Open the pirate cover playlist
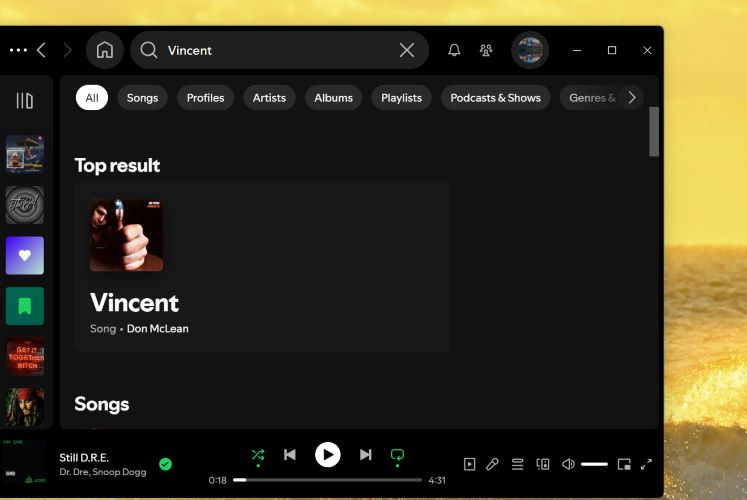747x500 pixels. [x=25, y=407]
